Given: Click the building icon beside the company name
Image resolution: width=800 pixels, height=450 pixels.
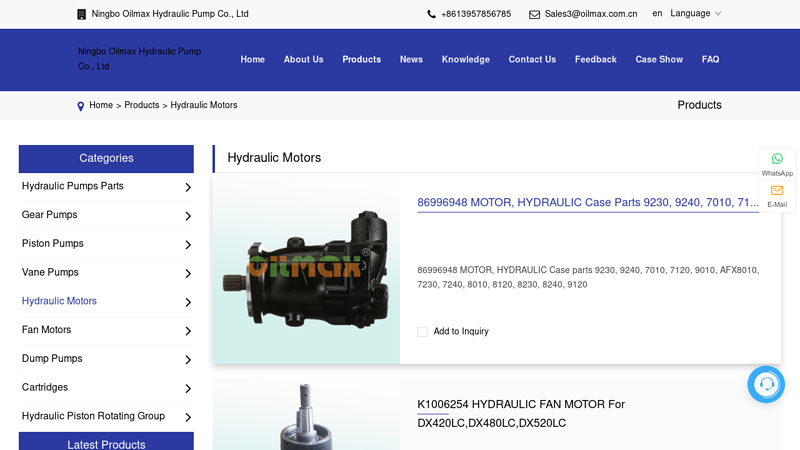Looking at the screenshot, I should pyautogui.click(x=81, y=14).
